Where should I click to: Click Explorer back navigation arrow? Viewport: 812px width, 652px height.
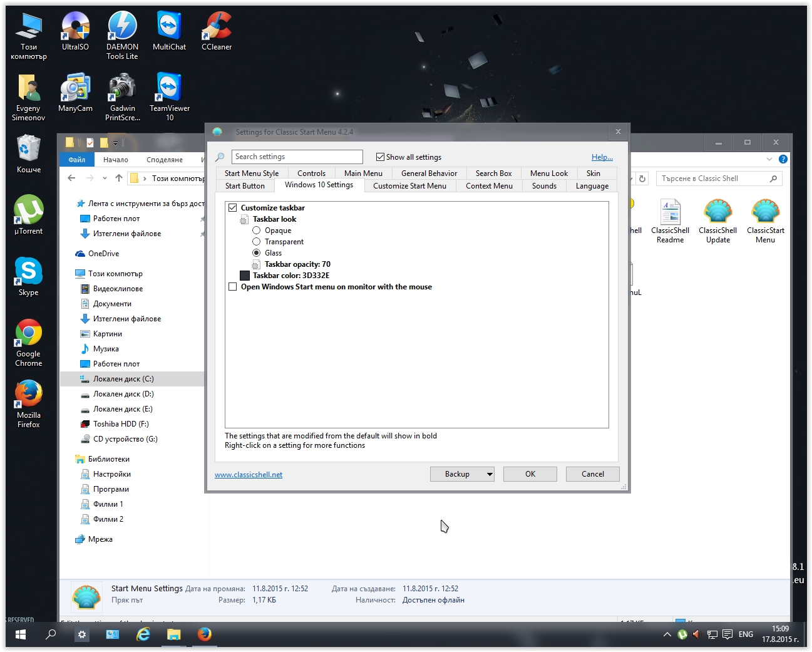[x=71, y=179]
